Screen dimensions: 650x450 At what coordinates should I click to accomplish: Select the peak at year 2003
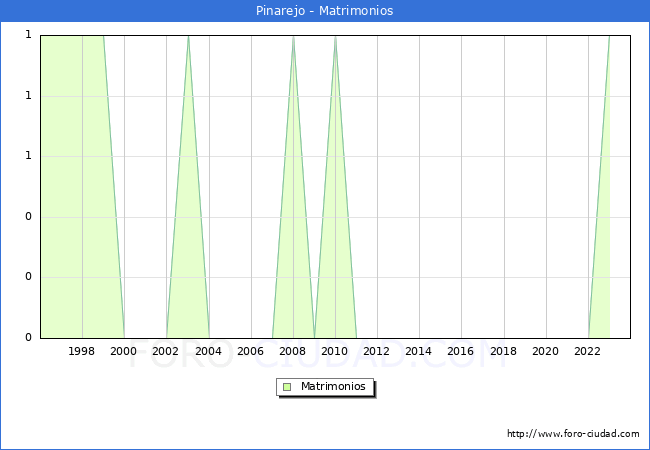[x=188, y=38]
